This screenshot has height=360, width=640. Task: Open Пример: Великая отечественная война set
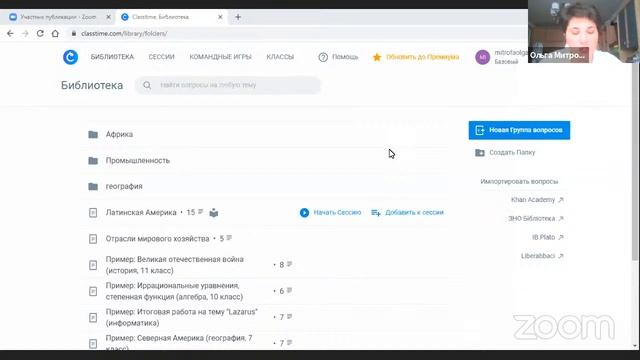click(x=175, y=265)
